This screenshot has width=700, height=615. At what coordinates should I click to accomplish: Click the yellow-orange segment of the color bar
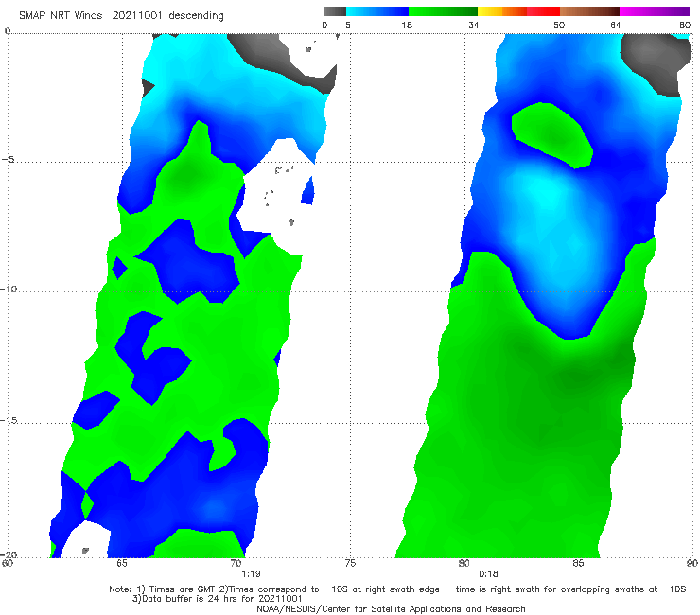tap(502, 11)
